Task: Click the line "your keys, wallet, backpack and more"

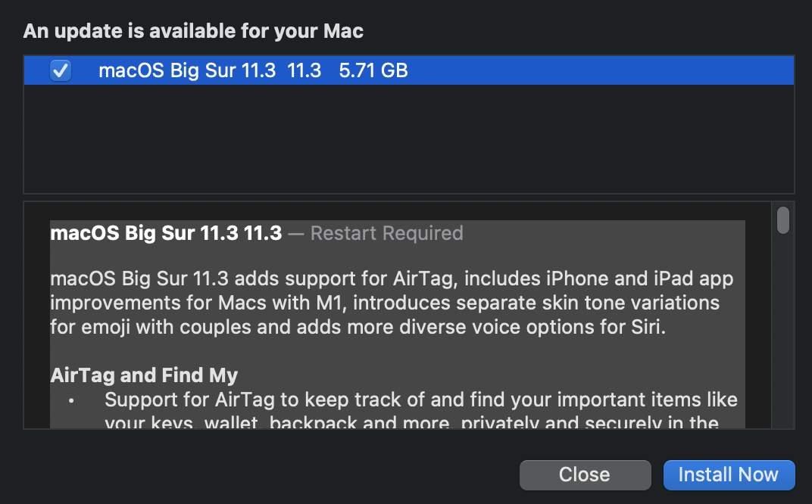Action: (411, 422)
